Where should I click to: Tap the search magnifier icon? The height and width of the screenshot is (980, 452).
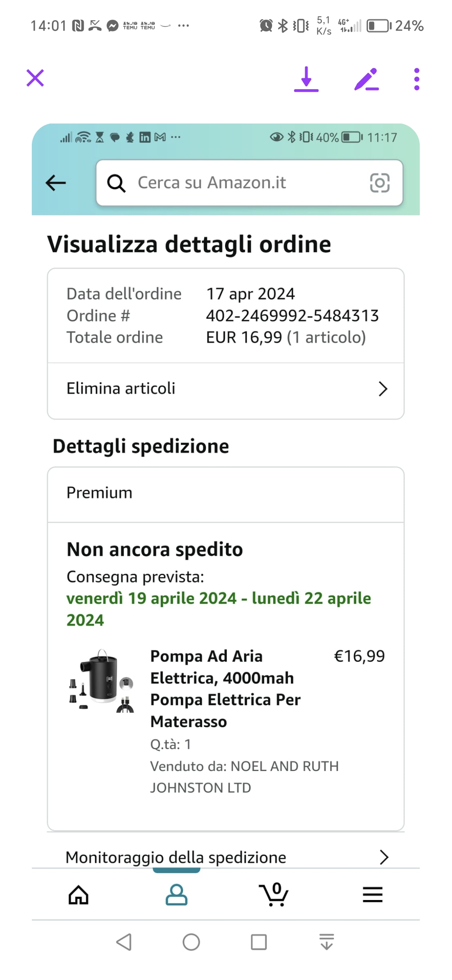[116, 183]
